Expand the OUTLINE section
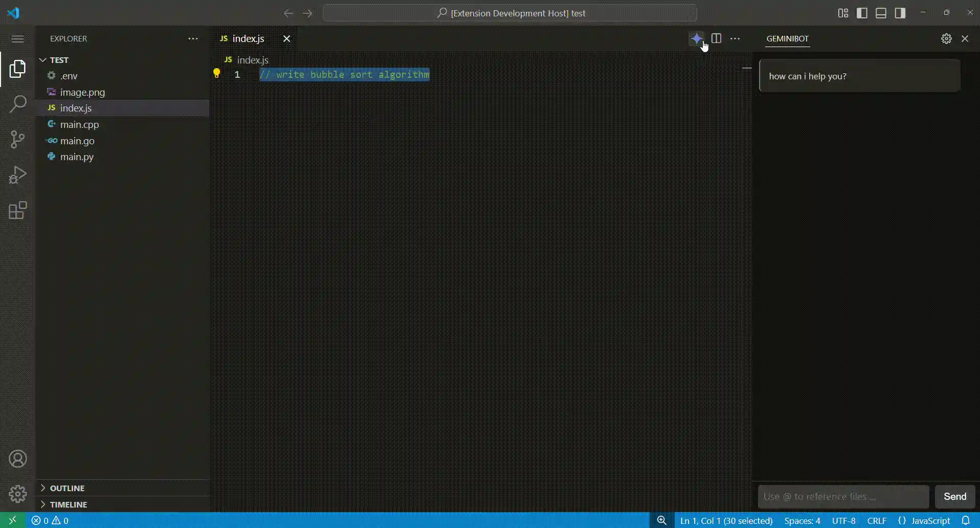Screen dimensions: 980x528 (123, 488)
